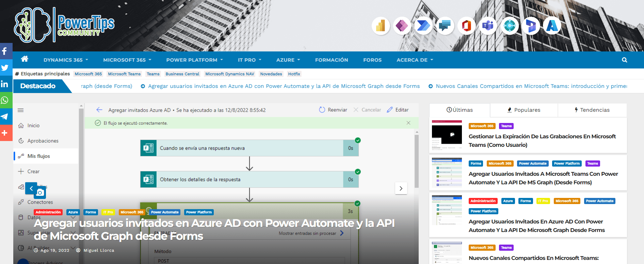Go to home via house icon

pyautogui.click(x=25, y=59)
